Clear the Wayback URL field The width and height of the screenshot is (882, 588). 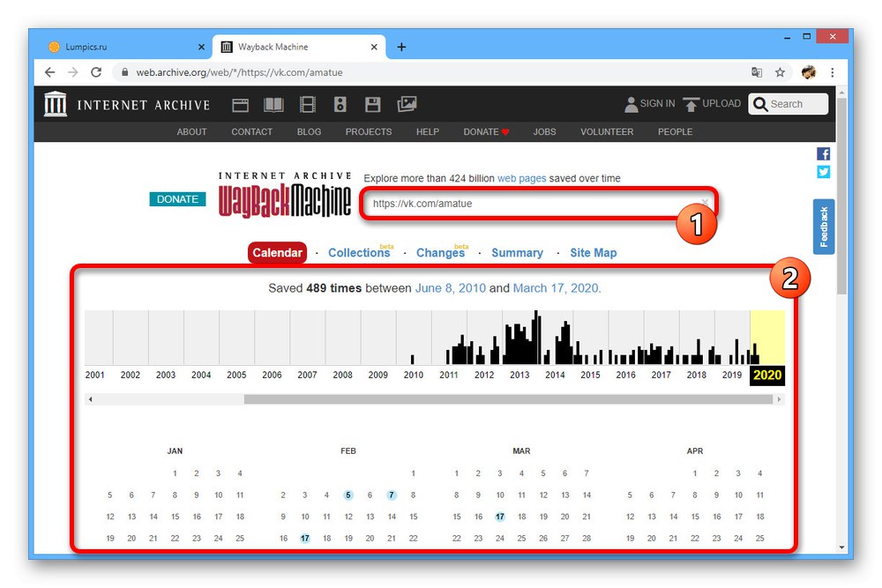pyautogui.click(x=704, y=202)
